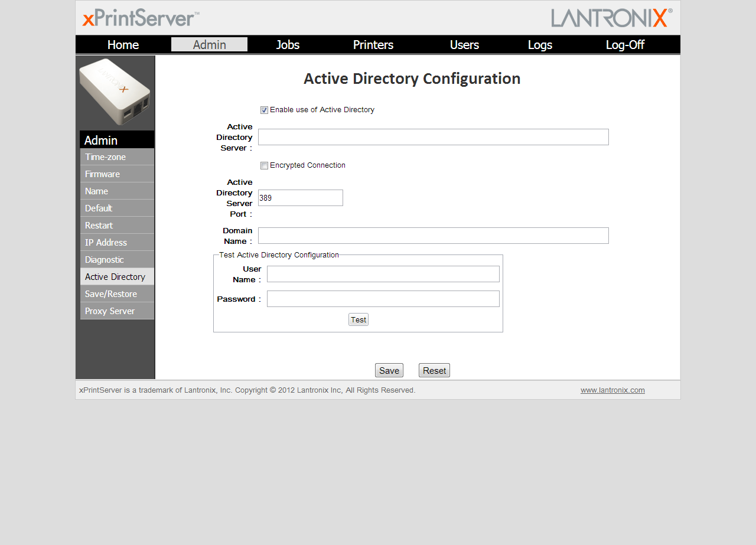
Task: Open the Printers tab
Action: coord(373,45)
